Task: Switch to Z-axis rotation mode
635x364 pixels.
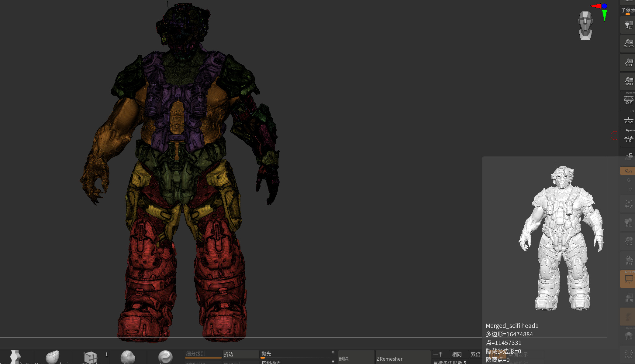Action: pos(630,189)
